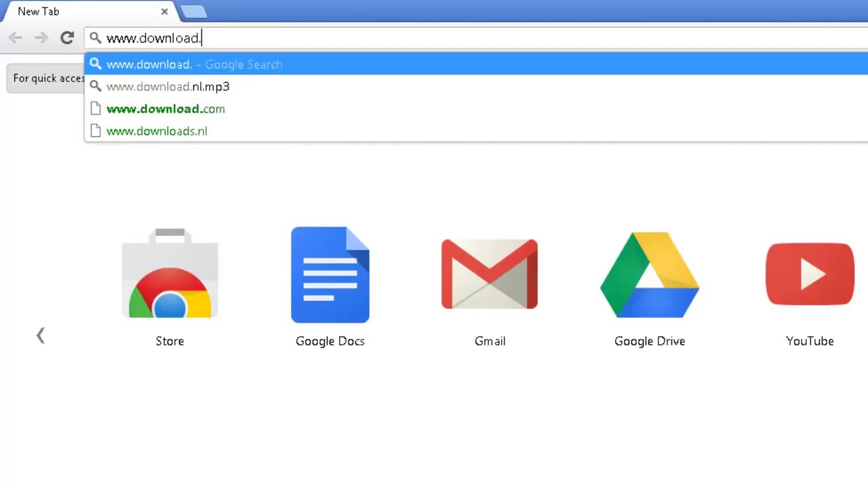Launch the Google Docs app icon
868x488 pixels.
[330, 274]
